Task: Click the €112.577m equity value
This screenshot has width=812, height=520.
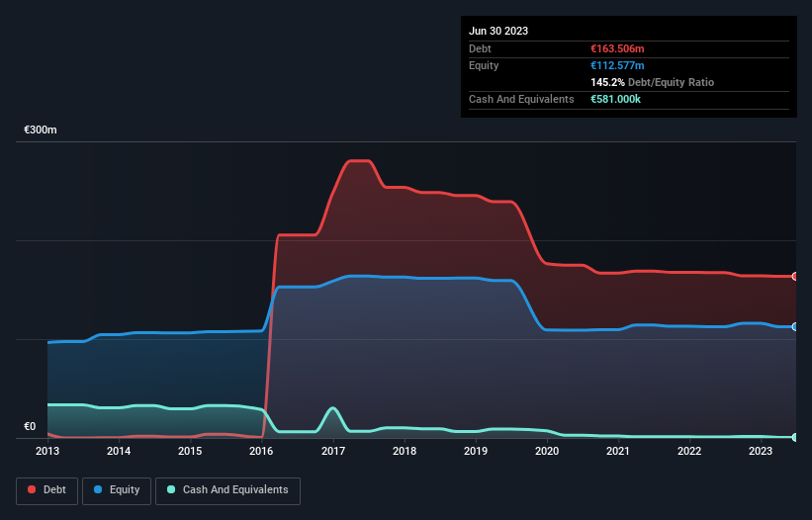Action: click(617, 65)
